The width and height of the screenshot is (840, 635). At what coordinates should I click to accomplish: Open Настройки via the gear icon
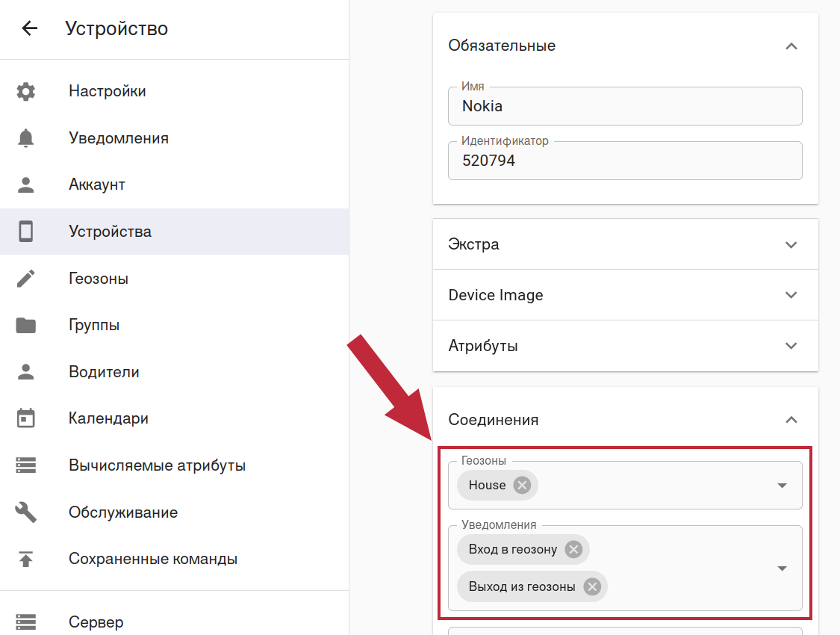tap(26, 92)
